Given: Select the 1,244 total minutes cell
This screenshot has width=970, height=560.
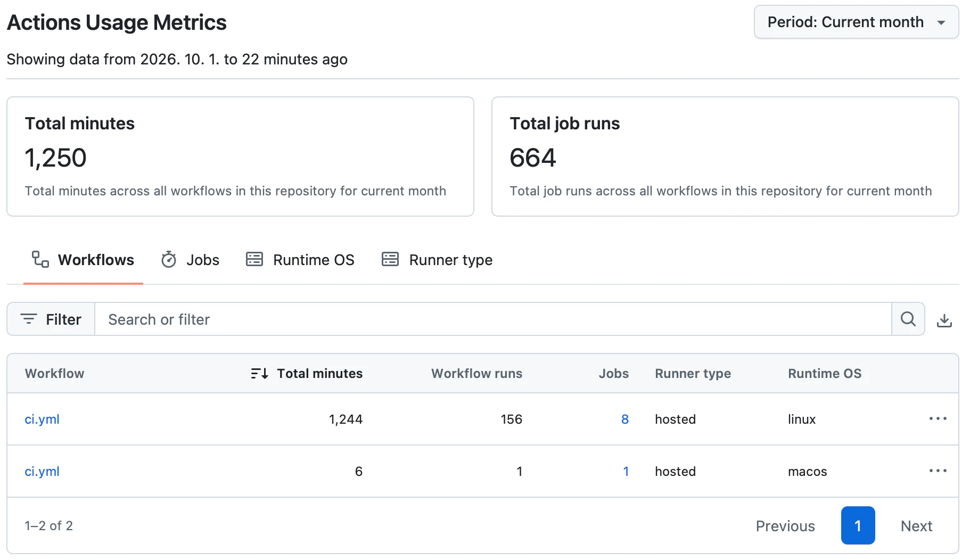Looking at the screenshot, I should coord(346,419).
